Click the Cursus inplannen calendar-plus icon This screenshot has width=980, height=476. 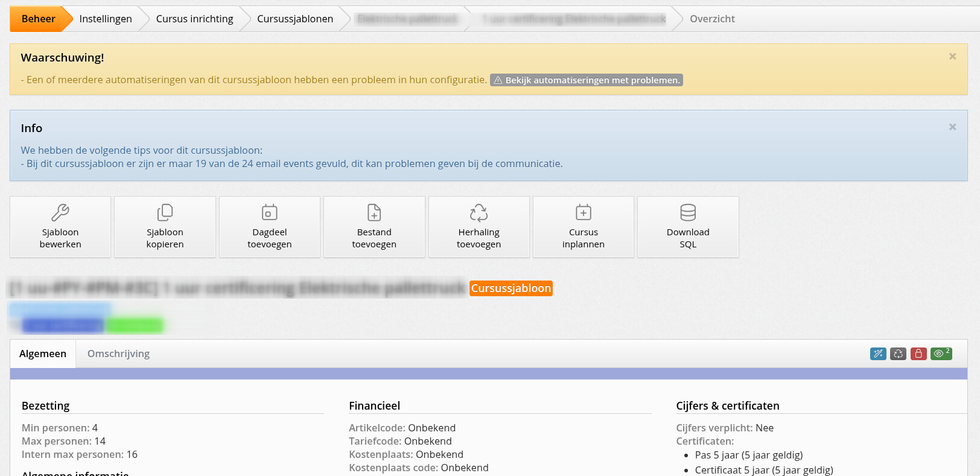tap(583, 212)
